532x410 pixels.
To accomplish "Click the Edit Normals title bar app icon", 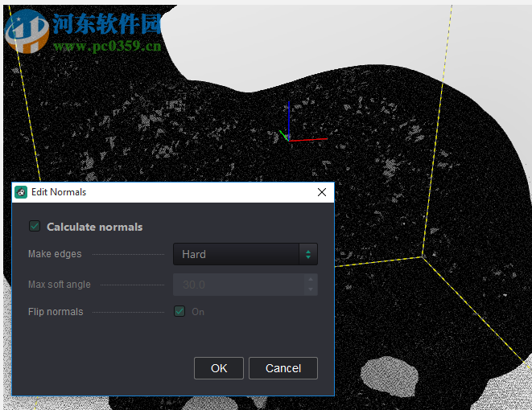I will point(21,192).
